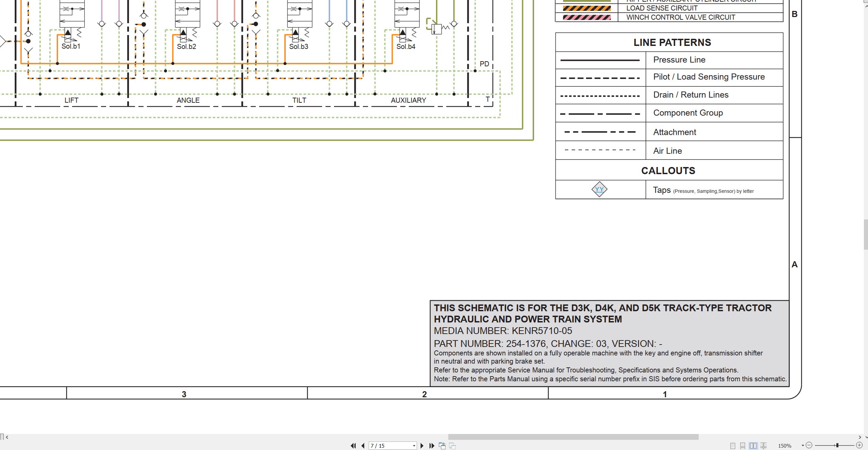Screen dimensions: 868x450
Task: Select the two-page facing layout
Action: (753, 446)
